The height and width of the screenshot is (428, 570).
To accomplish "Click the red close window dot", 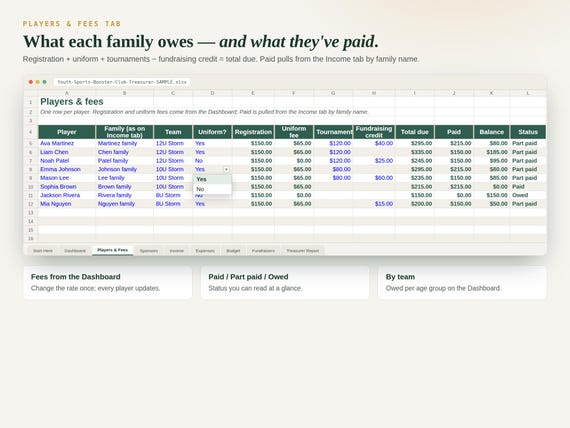I will tap(31, 82).
